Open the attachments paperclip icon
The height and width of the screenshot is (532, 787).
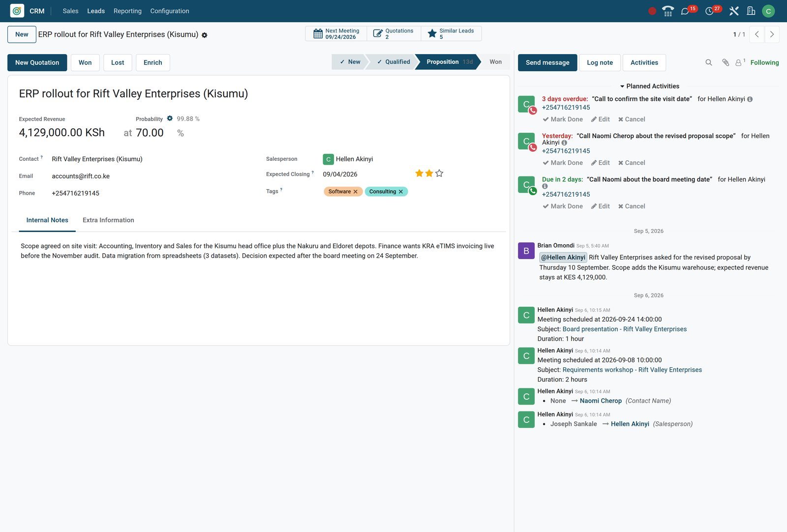(x=726, y=62)
